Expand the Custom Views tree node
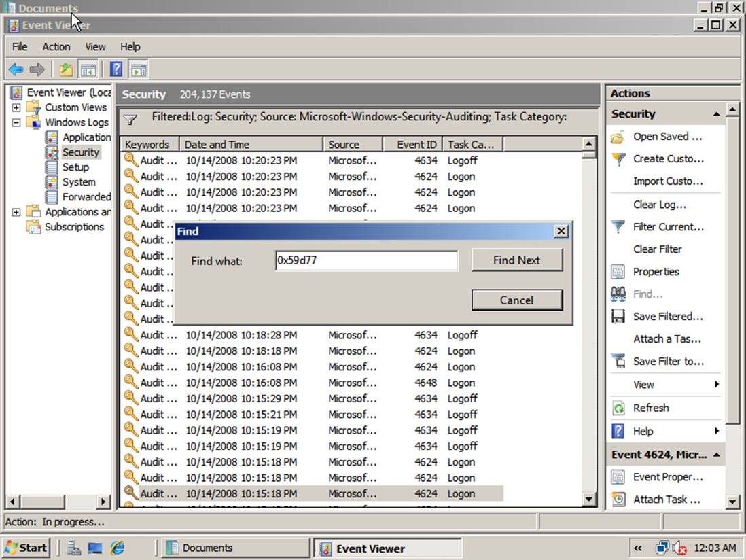 16,107
